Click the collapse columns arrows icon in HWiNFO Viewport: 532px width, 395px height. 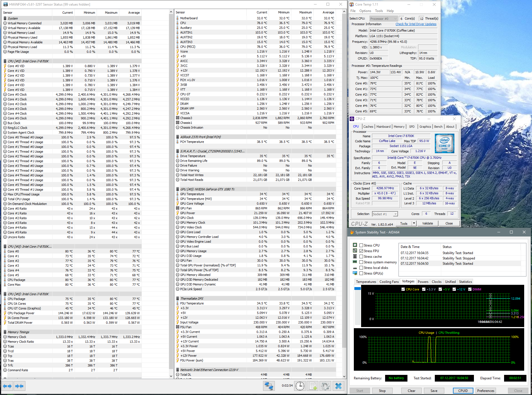pyautogui.click(x=19, y=386)
